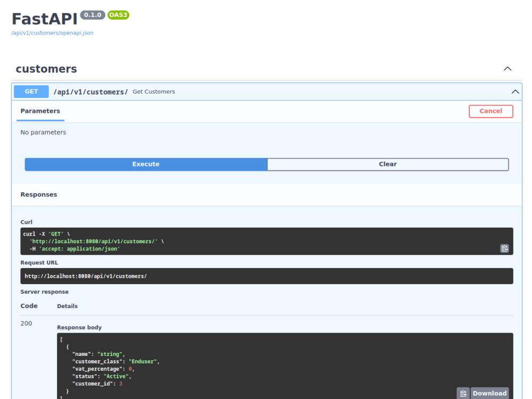Clear the request results
The image size is (532, 399).
(388, 164)
